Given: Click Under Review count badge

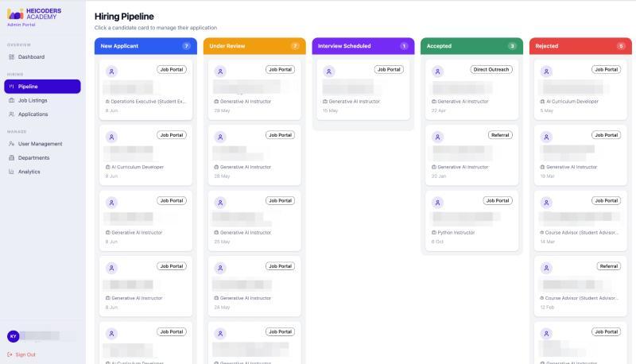Looking at the screenshot, I should 295,46.
